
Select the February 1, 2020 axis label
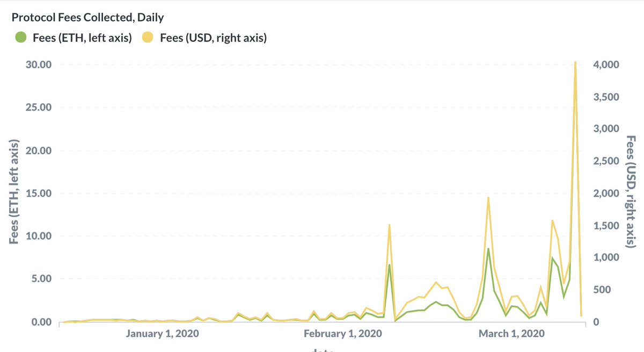coord(342,334)
